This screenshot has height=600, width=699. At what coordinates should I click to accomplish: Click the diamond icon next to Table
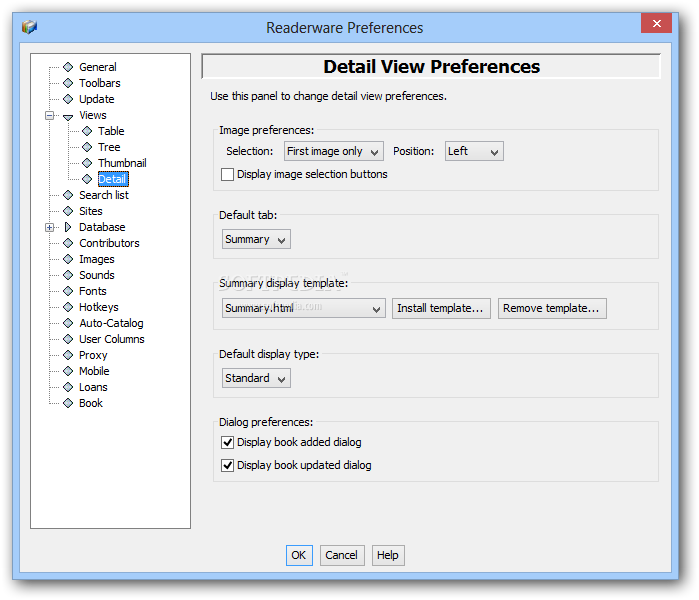tap(87, 131)
